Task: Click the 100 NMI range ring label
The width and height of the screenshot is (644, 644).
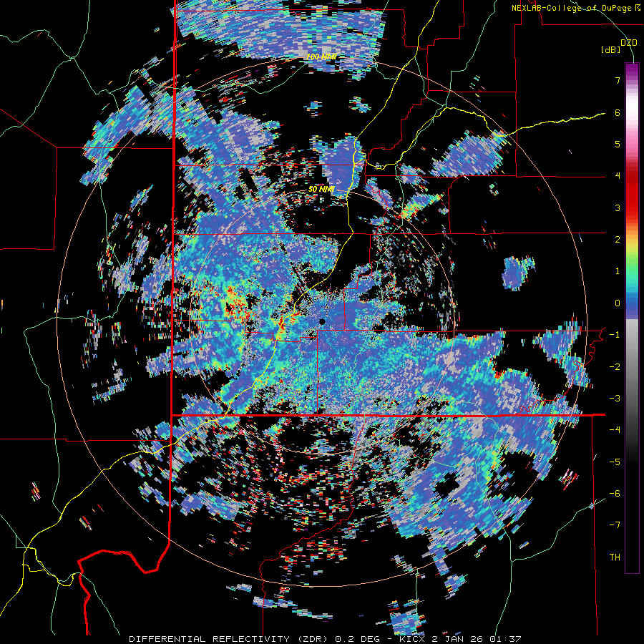Action: point(321,57)
